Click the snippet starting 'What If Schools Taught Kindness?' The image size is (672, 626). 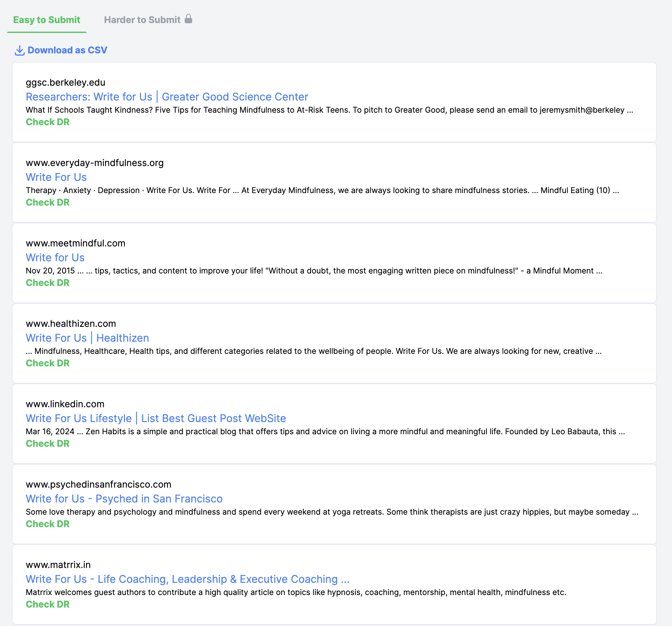tap(329, 110)
